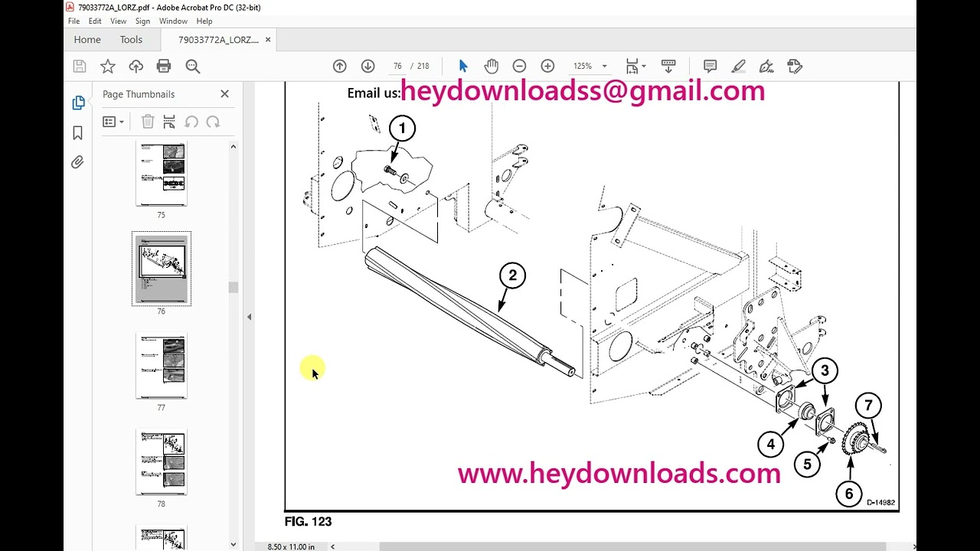
Task: Click the star bookmark icon in toolbar
Action: [x=108, y=67]
